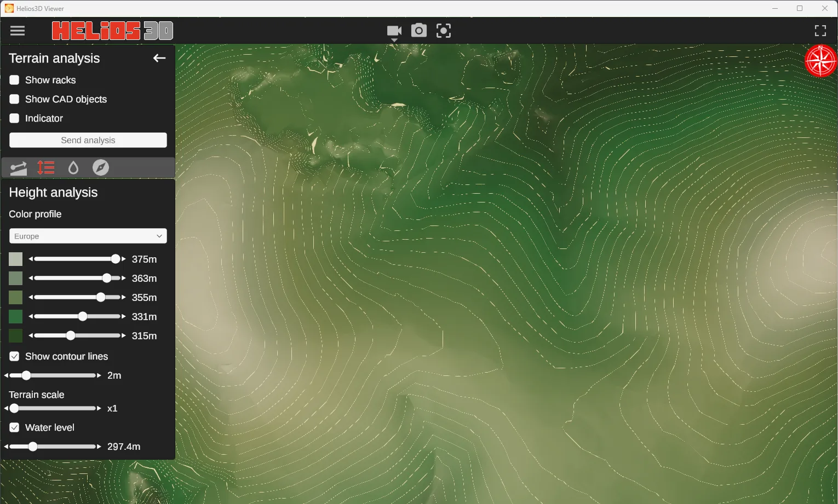Enable the Show racks checkbox
838x504 pixels.
pyautogui.click(x=15, y=80)
